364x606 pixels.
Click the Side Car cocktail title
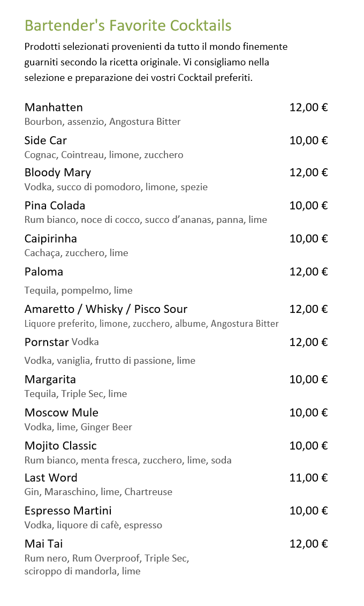45,140
